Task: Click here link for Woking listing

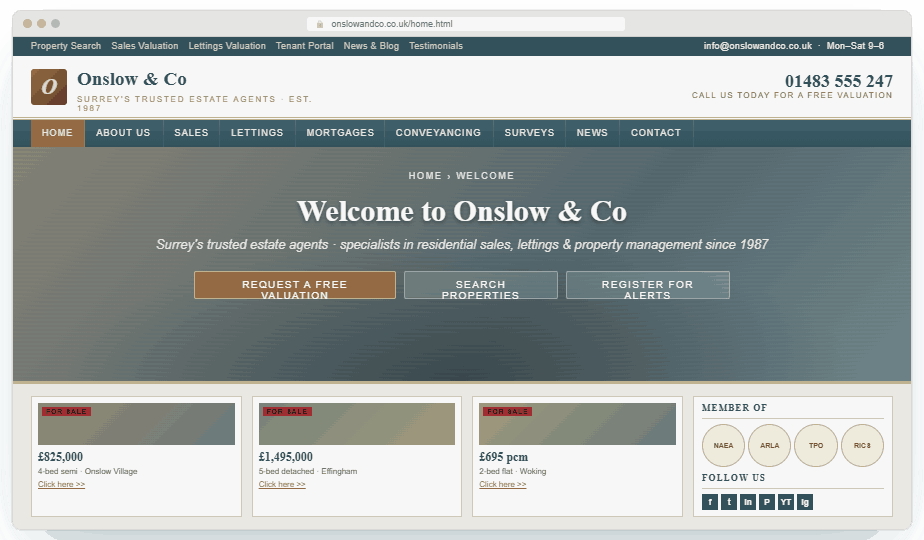Action: 503,484
